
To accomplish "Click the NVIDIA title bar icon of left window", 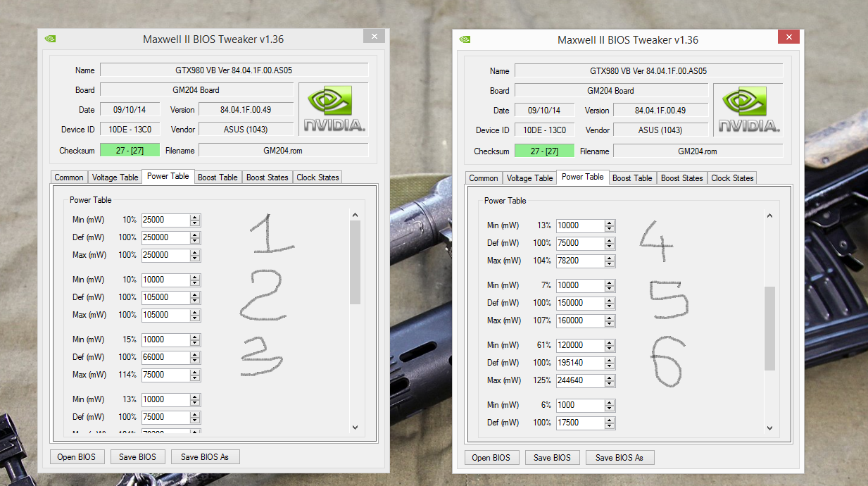I will point(49,39).
